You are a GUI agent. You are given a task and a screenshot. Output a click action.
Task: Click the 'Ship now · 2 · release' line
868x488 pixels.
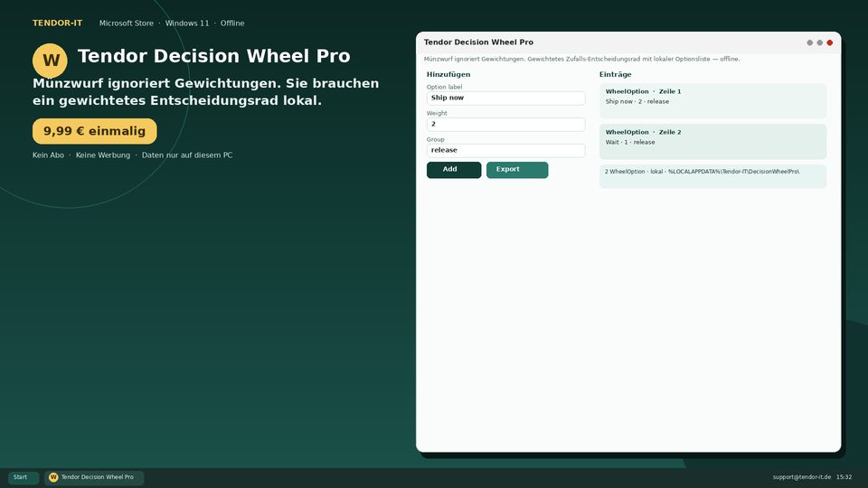tap(637, 102)
